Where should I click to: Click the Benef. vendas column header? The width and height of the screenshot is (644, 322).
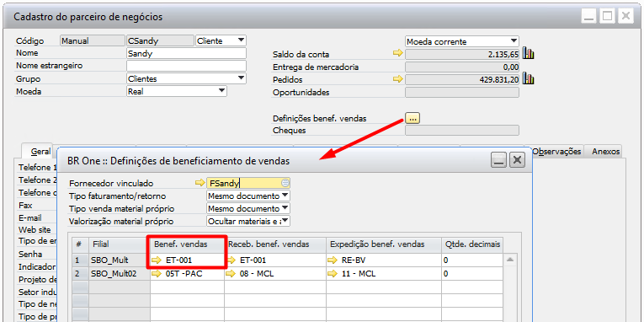pyautogui.click(x=187, y=244)
